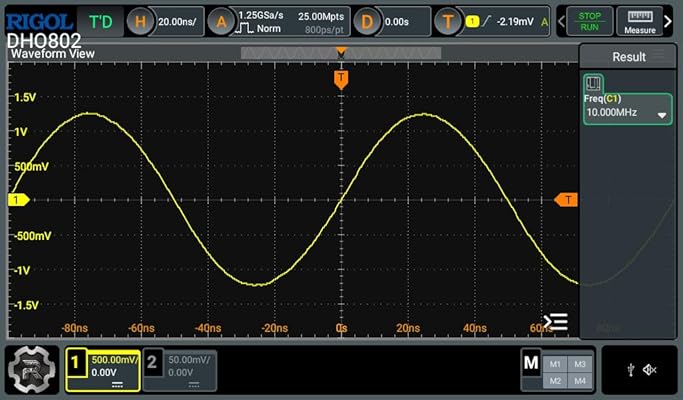Select math channel M3

580,364
